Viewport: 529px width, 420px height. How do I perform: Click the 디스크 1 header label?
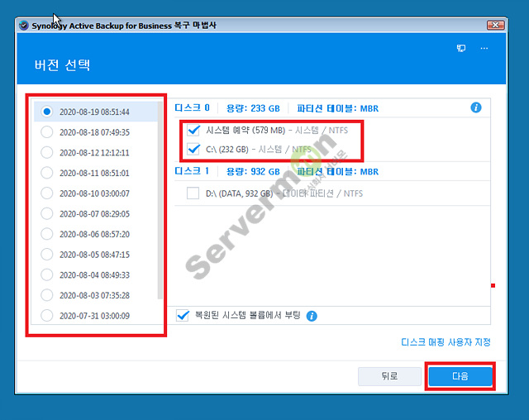pos(192,171)
